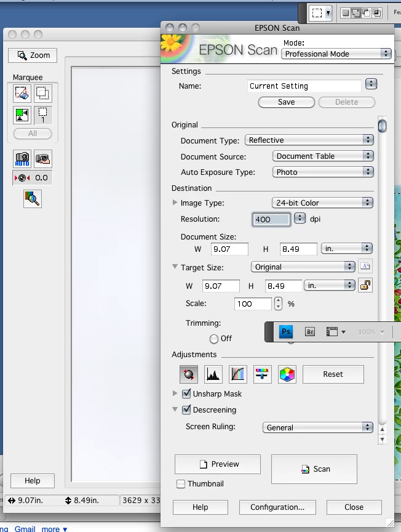Open the Tone Correction curve icon
This screenshot has height=532, width=401.
tap(238, 374)
